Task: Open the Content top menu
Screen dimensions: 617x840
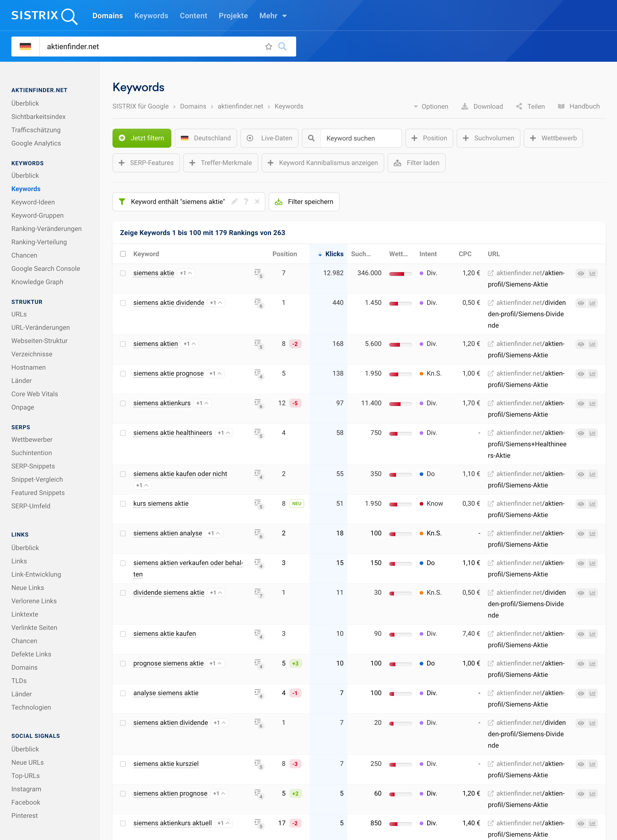Action: coord(193,16)
